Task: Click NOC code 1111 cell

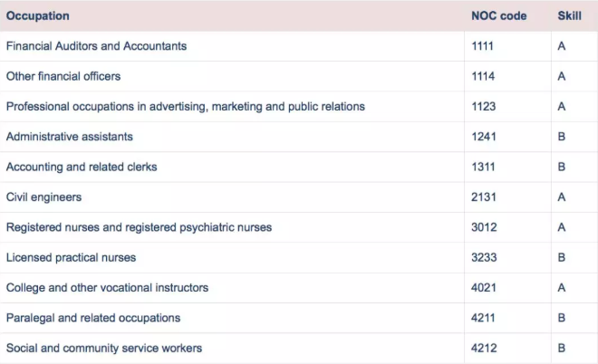Action: tap(483, 46)
